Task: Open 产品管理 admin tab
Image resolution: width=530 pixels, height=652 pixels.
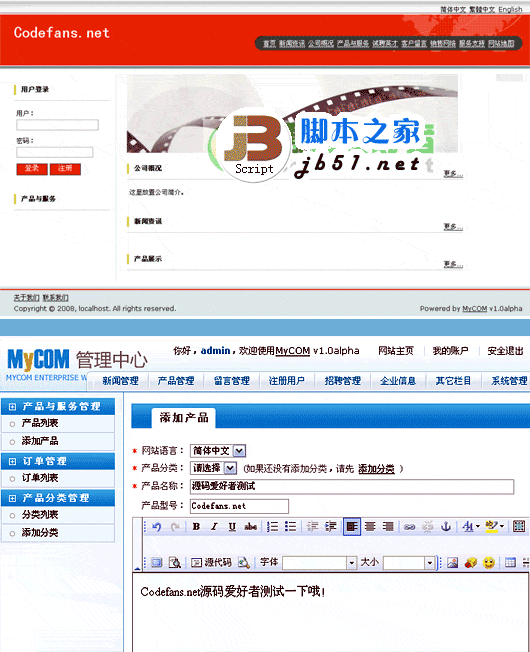Action: click(175, 380)
